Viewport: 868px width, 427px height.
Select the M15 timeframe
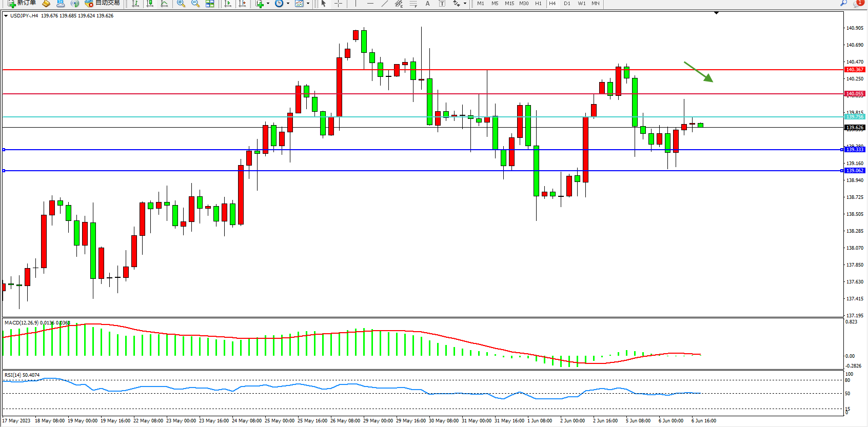point(509,4)
